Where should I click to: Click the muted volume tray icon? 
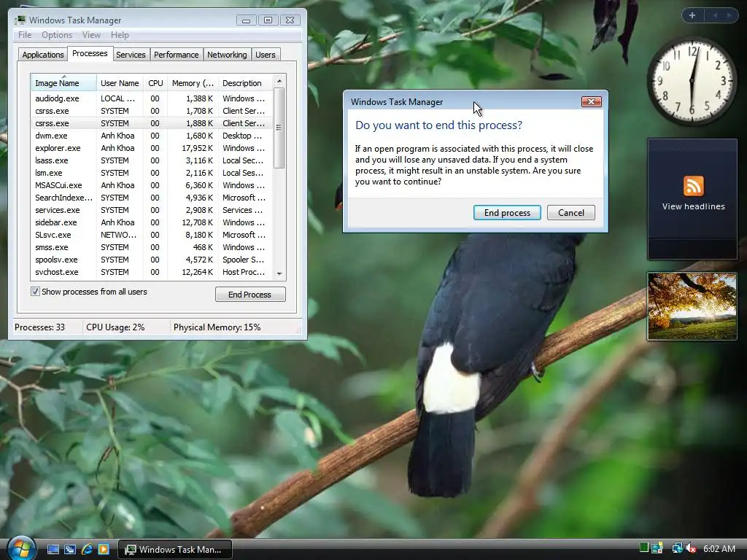coord(691,548)
